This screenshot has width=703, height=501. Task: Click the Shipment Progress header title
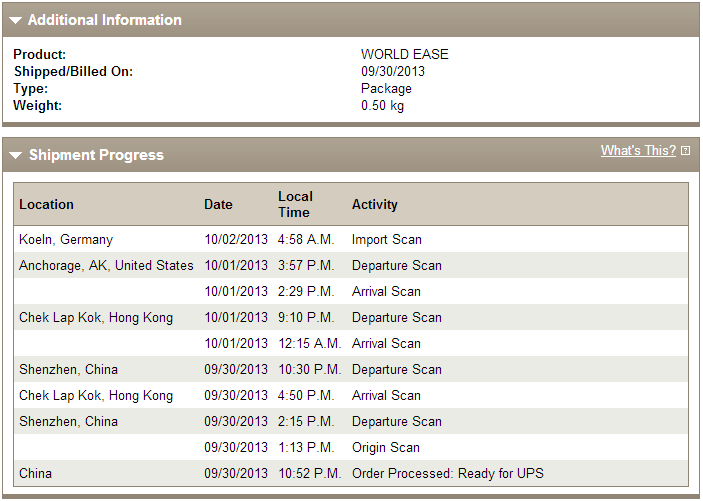96,155
